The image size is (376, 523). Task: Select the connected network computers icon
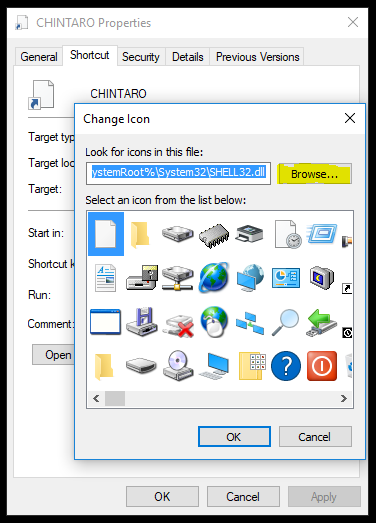pyautogui.click(x=250, y=323)
